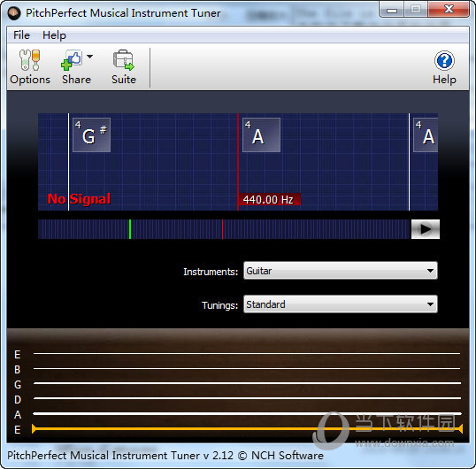
Task: Click the green marker on pitch bar
Action: [x=130, y=229]
